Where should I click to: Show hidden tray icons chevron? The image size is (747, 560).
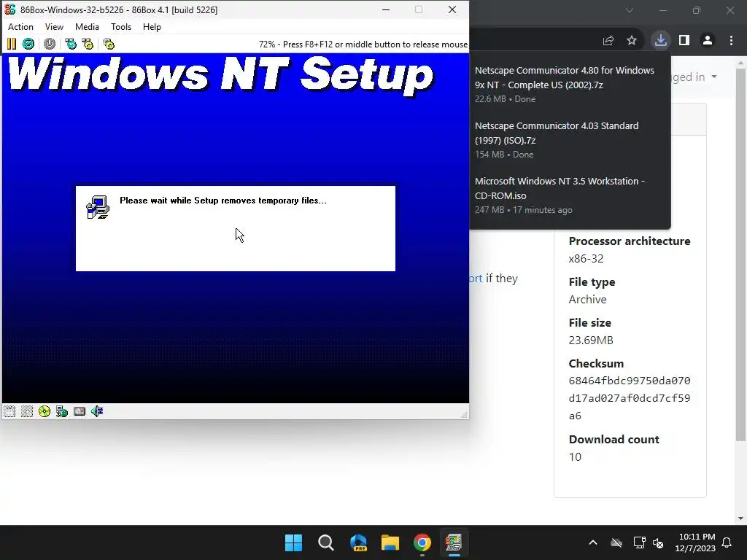coord(593,542)
